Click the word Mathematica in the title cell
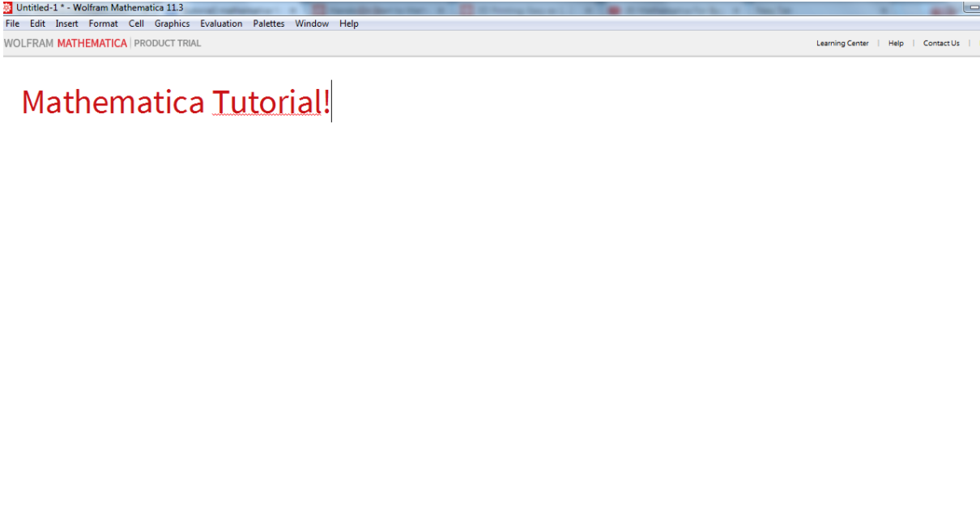Screen dimensions: 980x526 pos(113,102)
